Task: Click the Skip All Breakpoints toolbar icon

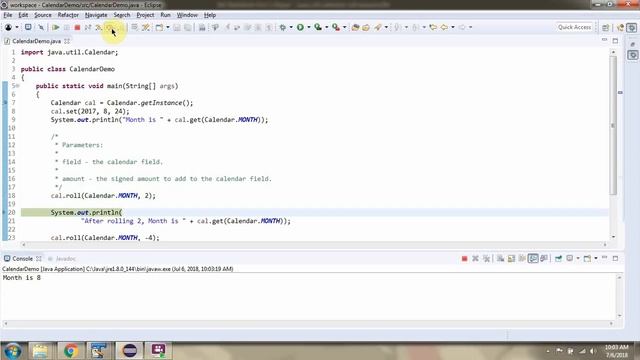Action: click(41, 27)
